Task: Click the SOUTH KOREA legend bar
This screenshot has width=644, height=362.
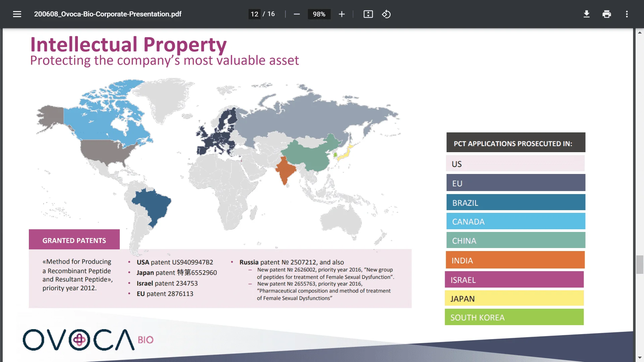Action: coord(514,317)
